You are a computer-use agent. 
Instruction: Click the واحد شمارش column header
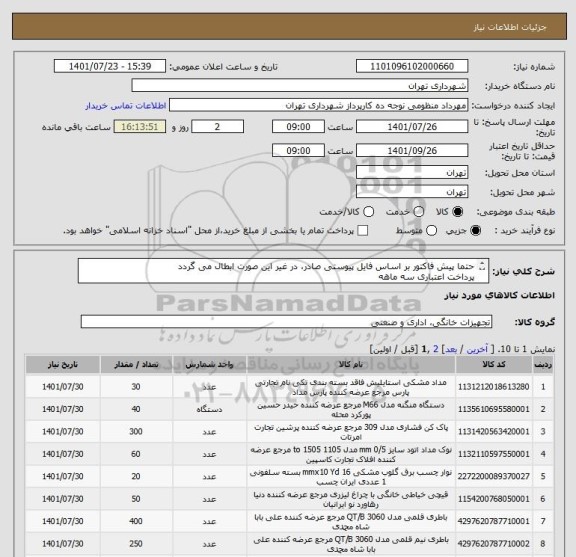tap(209, 364)
